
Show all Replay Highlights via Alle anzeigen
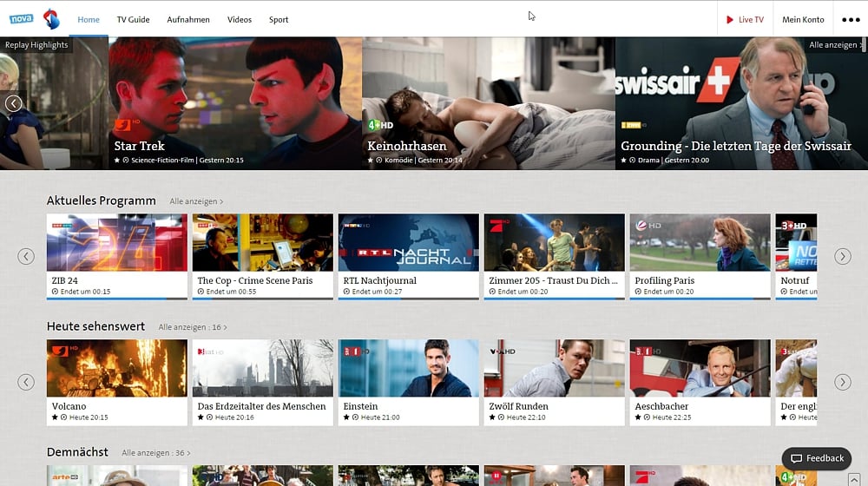[835, 45]
